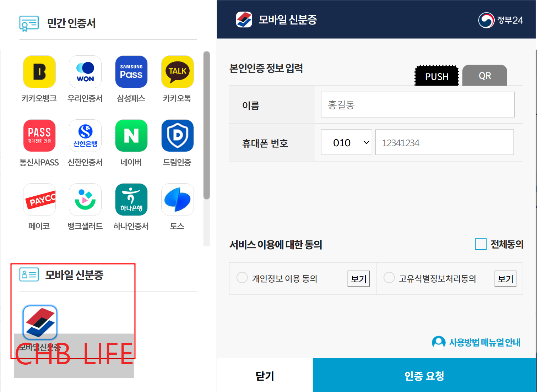The height and width of the screenshot is (392, 537).
Task: Choose the Woori WON (우리인증서) certificate icon
Action: pyautogui.click(x=85, y=72)
